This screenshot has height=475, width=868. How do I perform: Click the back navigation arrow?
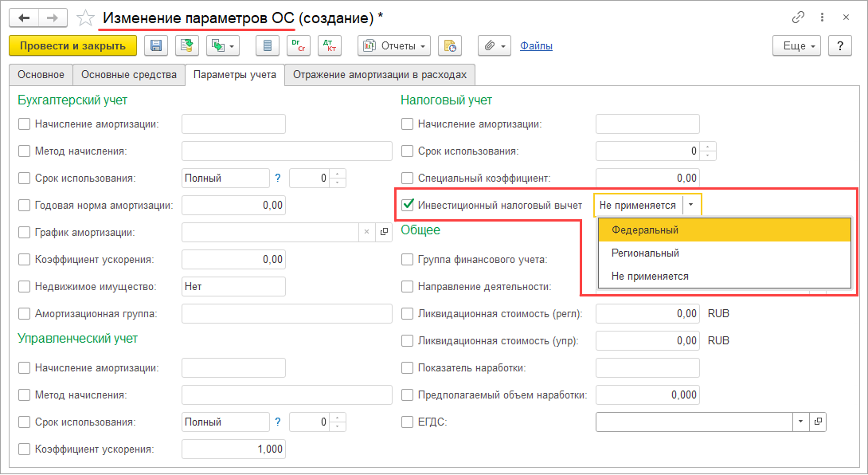(x=24, y=18)
